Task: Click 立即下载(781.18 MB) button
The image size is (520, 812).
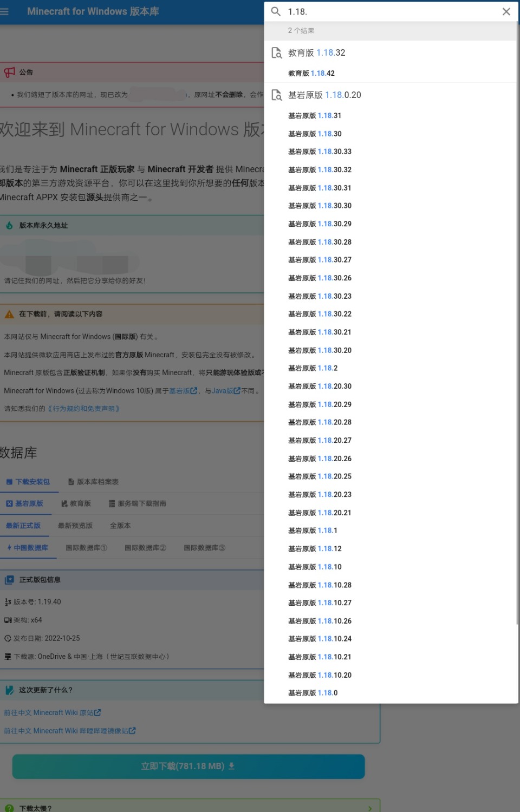Action: coord(188,767)
